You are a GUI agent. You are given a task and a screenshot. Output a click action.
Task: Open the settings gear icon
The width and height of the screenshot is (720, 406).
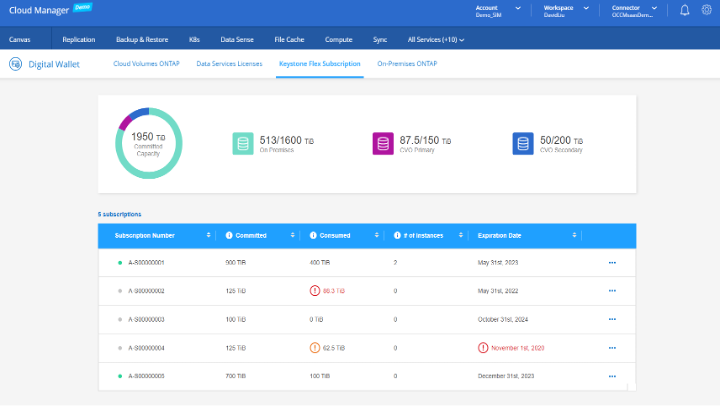[x=706, y=10]
